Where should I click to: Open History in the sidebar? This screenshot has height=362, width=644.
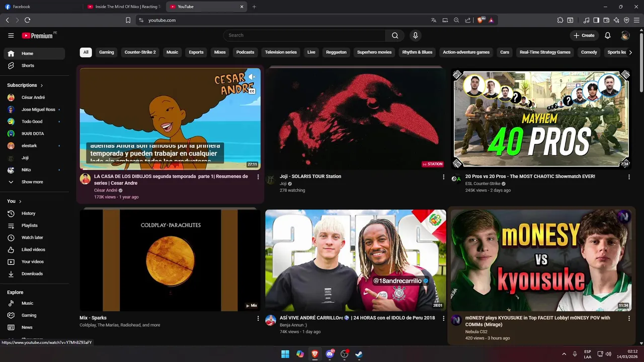click(35, 213)
